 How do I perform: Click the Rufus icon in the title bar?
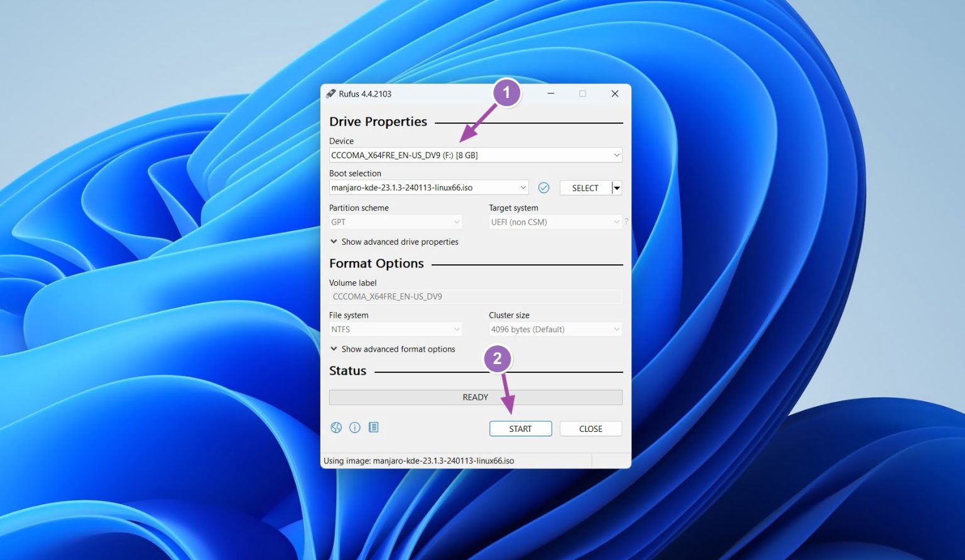tap(332, 93)
